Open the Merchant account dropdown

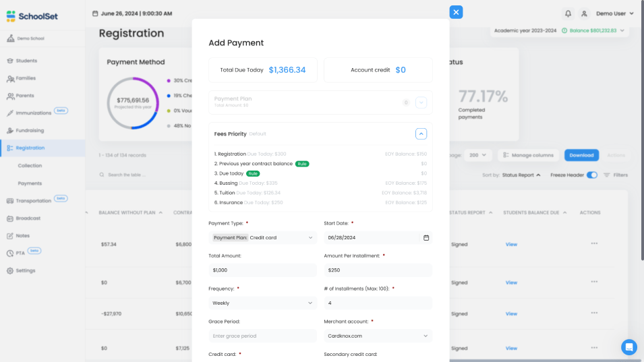(x=378, y=336)
